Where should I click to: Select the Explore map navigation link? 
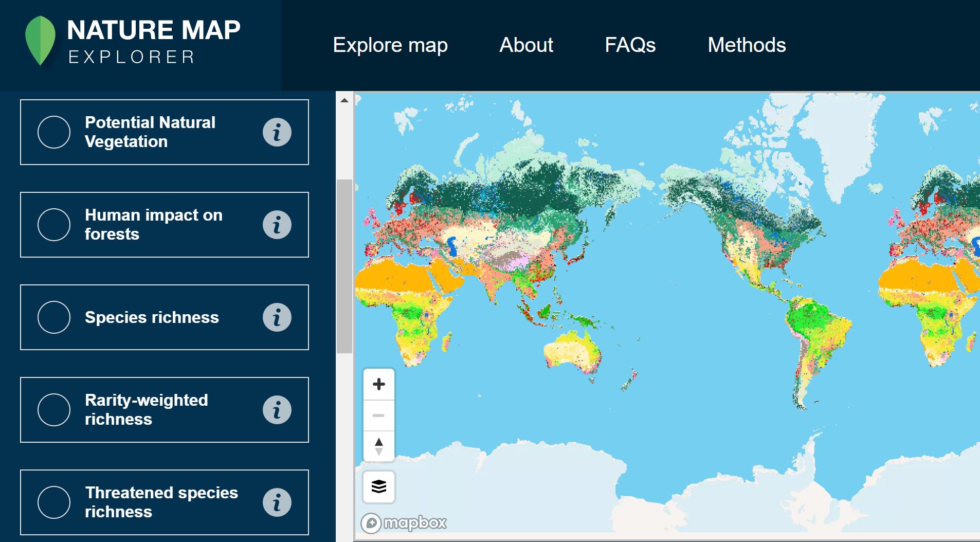click(391, 45)
